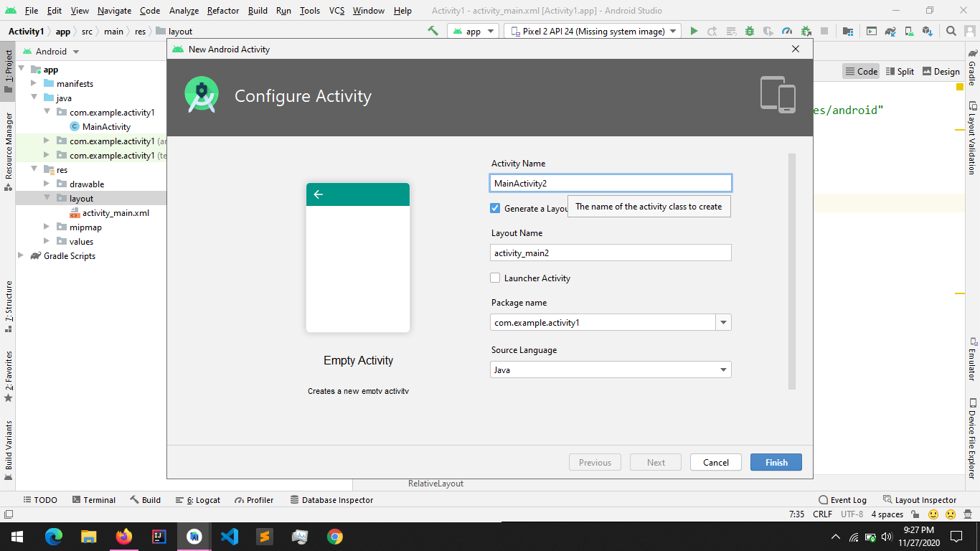This screenshot has width=980, height=551.
Task: Start debugging with the bug icon
Action: pyautogui.click(x=750, y=31)
